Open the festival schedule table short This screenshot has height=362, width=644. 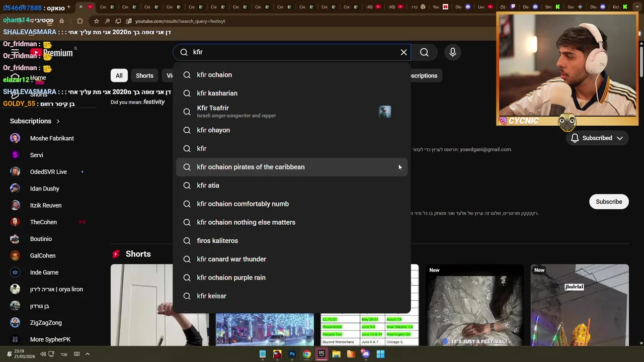pos(370,305)
